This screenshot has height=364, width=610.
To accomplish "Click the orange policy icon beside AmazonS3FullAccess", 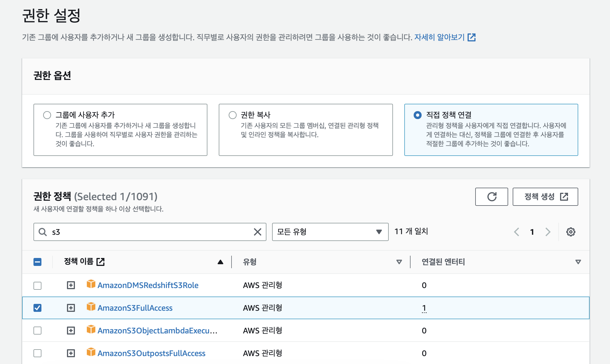I will point(91,306).
